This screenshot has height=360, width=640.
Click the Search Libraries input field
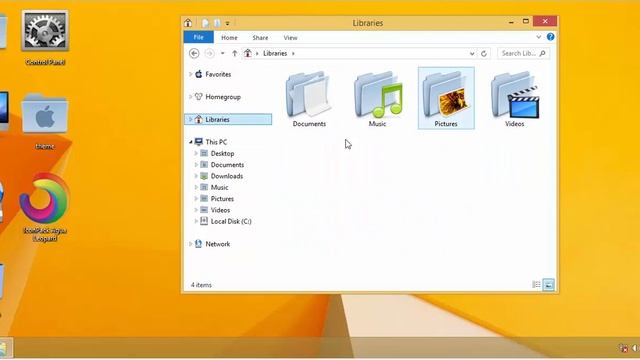pyautogui.click(x=523, y=53)
